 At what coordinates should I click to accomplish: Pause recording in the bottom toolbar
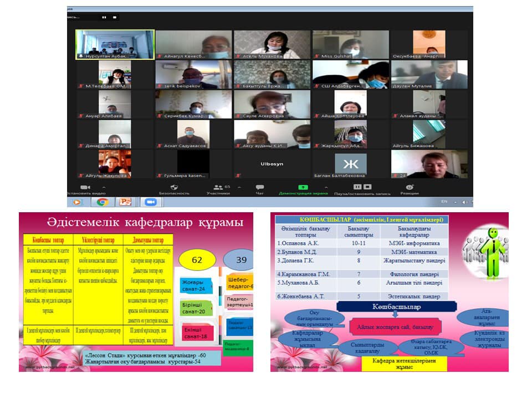(357, 187)
